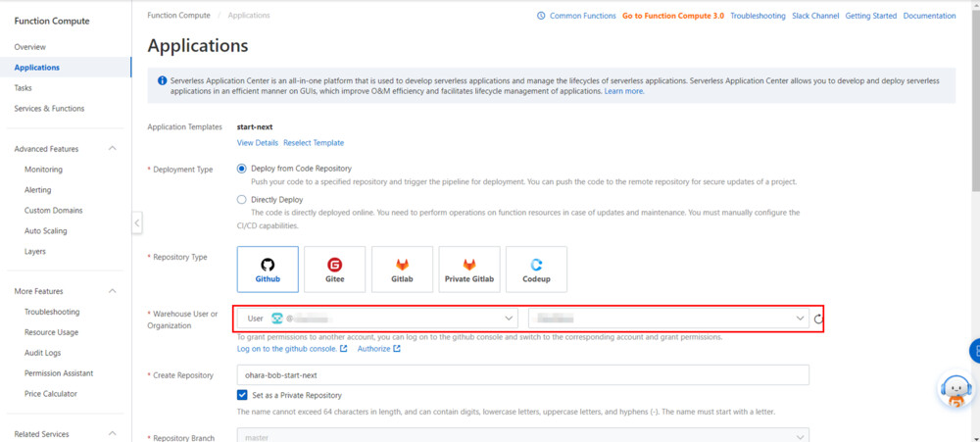Screen dimensions: 980x442
Task: Select the Private Gitlab repository type
Action: tap(469, 269)
